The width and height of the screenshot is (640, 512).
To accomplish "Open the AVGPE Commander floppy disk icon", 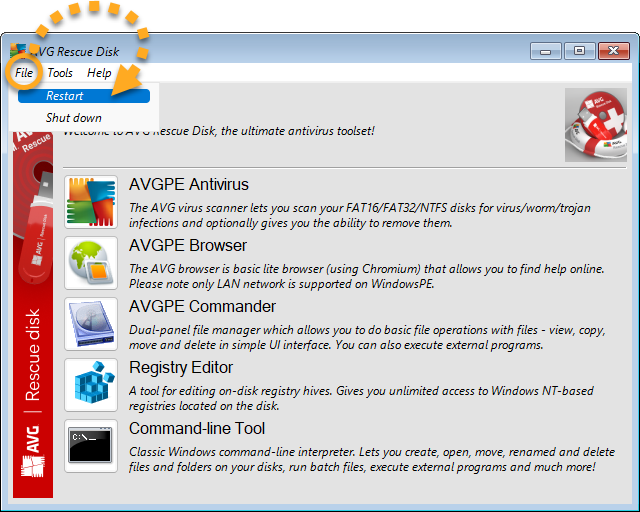I will [90, 324].
